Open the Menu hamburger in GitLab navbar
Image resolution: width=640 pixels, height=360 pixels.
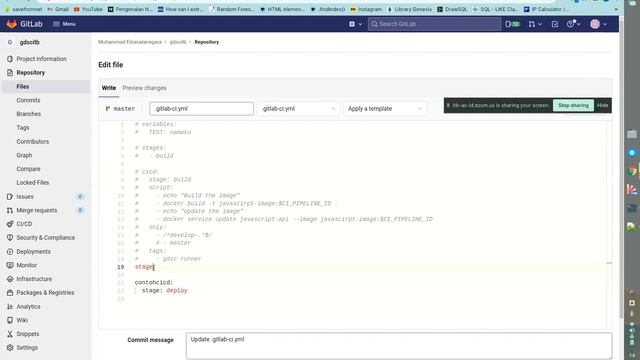(x=64, y=24)
